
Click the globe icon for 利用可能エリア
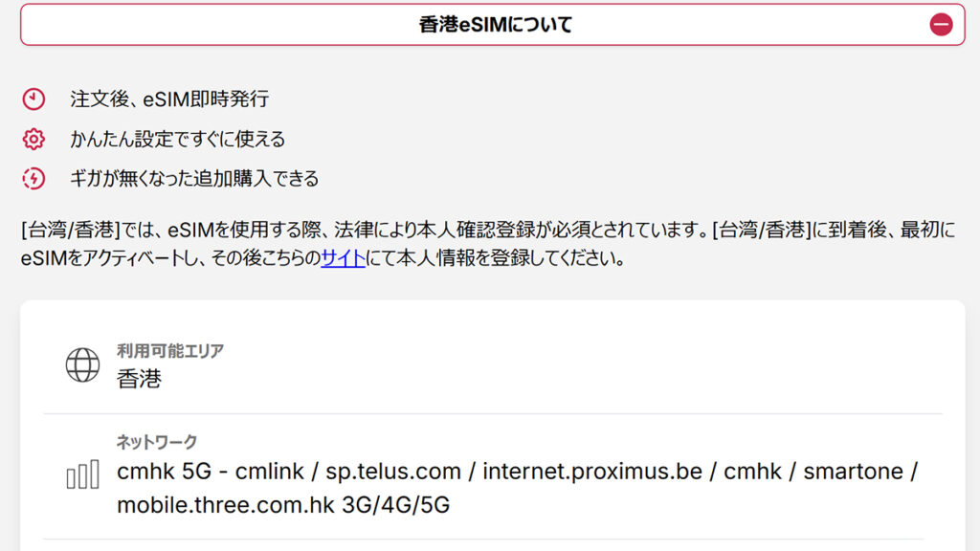tap(82, 364)
